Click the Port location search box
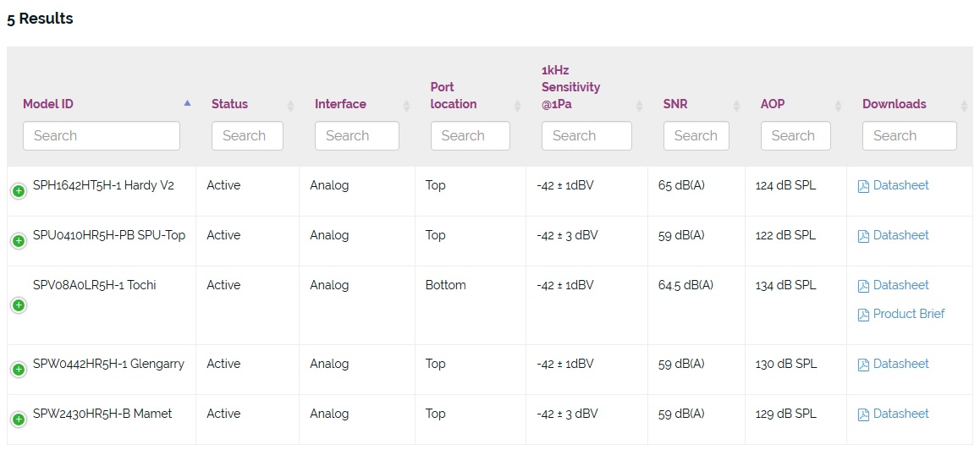 point(470,135)
